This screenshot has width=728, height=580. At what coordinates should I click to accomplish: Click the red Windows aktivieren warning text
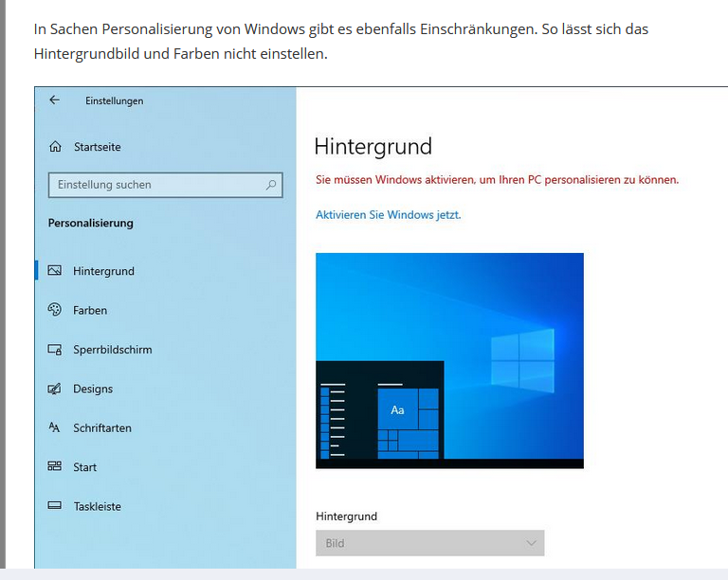pos(498,180)
